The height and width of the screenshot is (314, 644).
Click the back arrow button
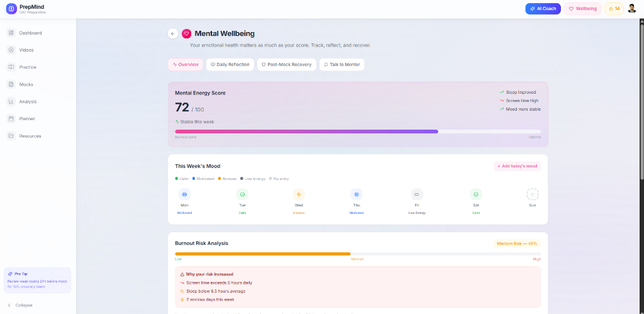pyautogui.click(x=173, y=34)
